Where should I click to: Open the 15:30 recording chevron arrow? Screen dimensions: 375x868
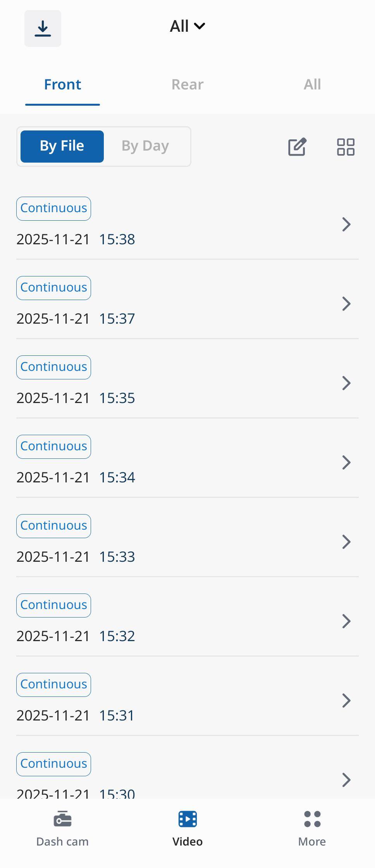click(x=346, y=780)
